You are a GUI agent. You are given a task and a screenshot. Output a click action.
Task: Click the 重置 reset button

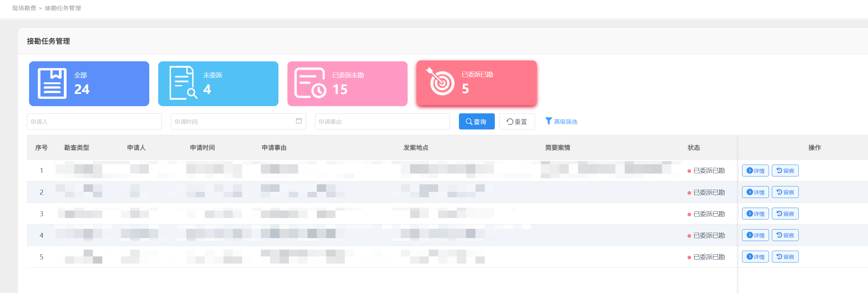[517, 122]
